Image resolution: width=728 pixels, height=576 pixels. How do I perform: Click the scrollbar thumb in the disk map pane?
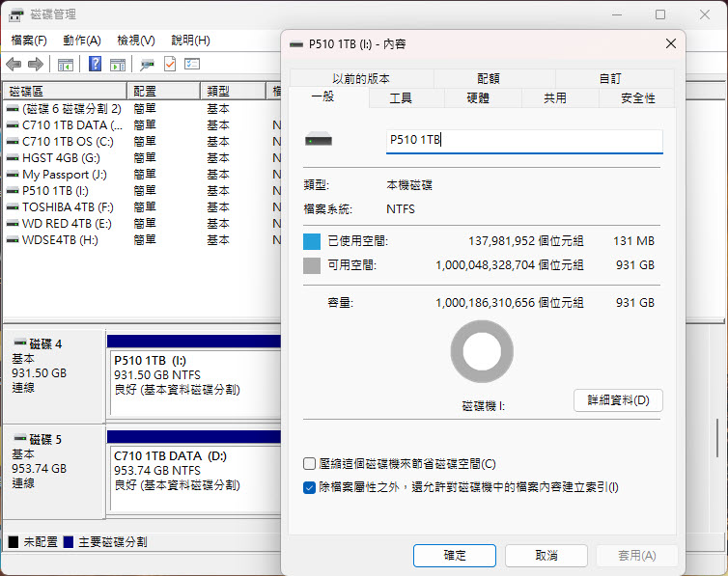click(717, 438)
